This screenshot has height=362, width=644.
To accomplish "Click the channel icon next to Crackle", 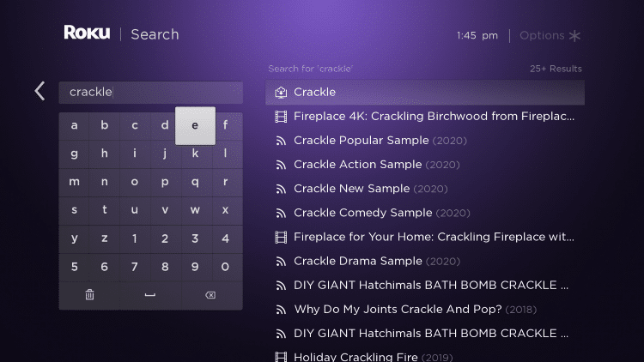I will click(281, 93).
